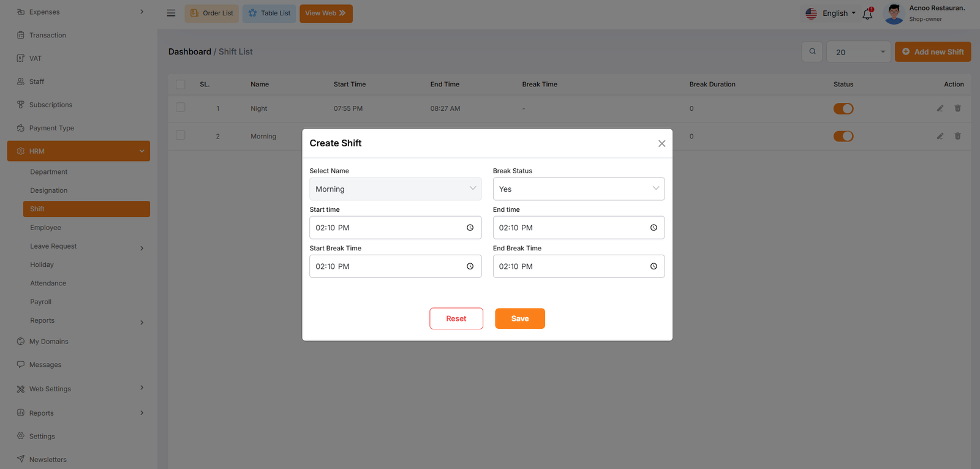This screenshot has height=469, width=980.
Task: Edit the Night shift with pencil icon
Action: click(940, 108)
